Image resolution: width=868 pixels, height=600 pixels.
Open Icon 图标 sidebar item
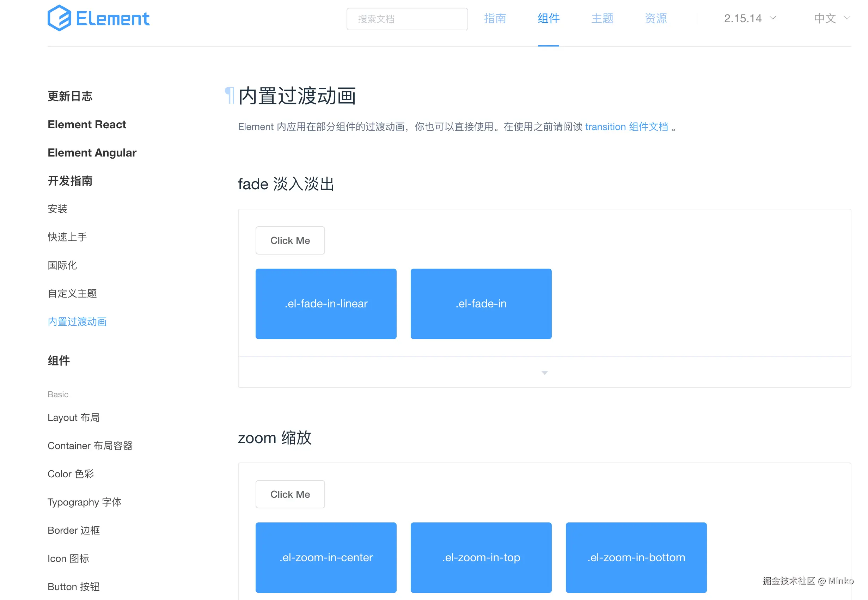pyautogui.click(x=68, y=558)
